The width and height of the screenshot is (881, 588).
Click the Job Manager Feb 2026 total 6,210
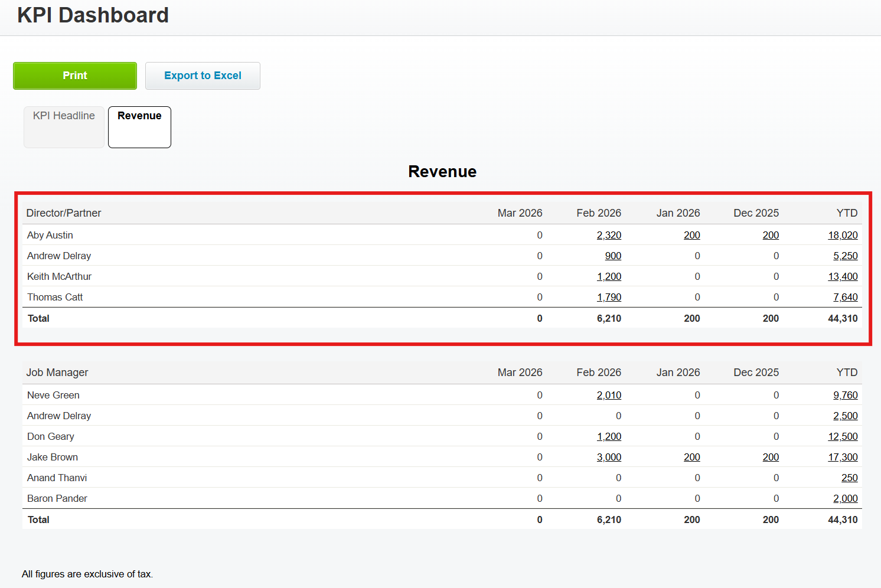(x=609, y=520)
